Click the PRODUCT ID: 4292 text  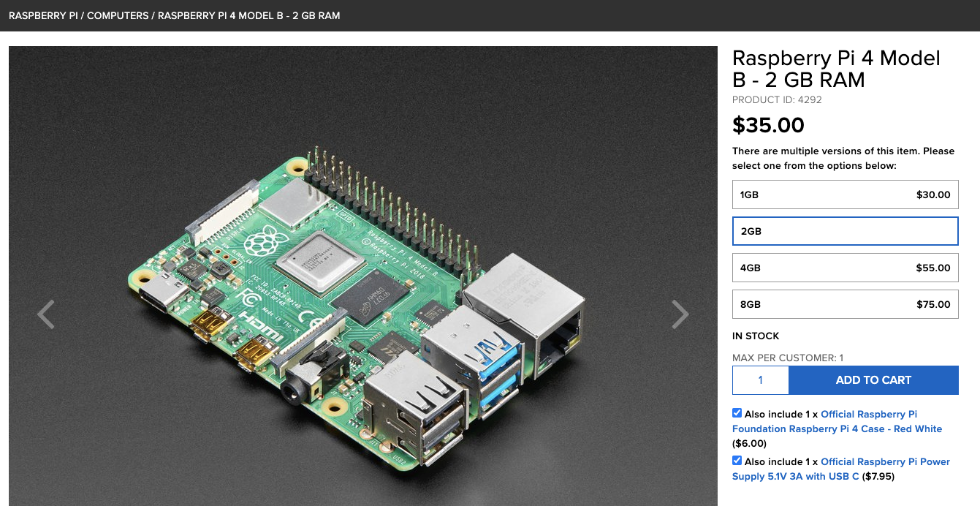point(777,99)
